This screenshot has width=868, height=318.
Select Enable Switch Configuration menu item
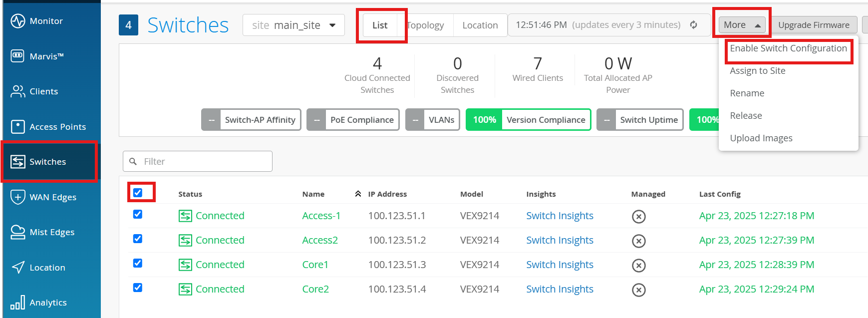[788, 48]
